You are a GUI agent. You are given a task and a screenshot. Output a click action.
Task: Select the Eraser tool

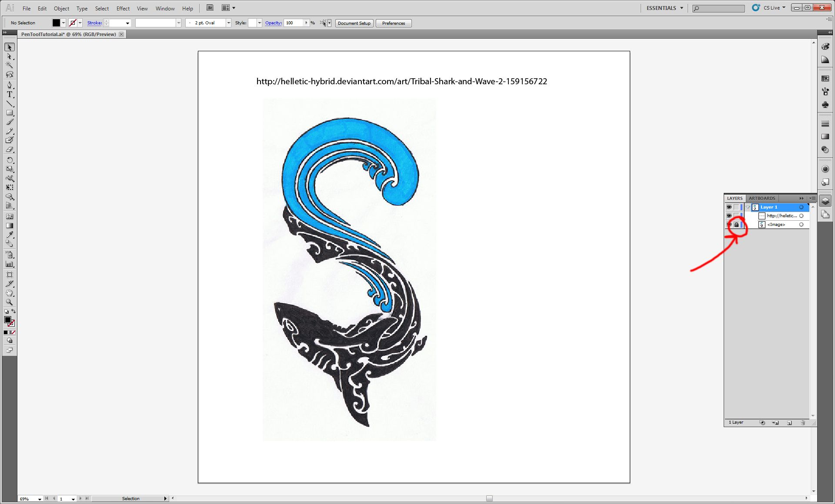[x=10, y=149]
